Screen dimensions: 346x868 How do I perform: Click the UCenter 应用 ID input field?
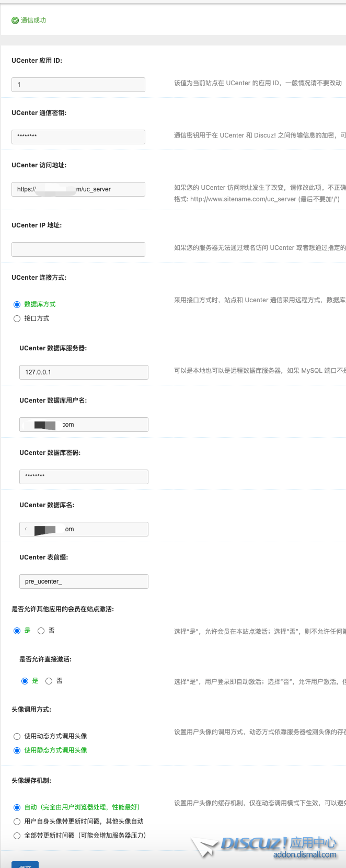pos(78,85)
